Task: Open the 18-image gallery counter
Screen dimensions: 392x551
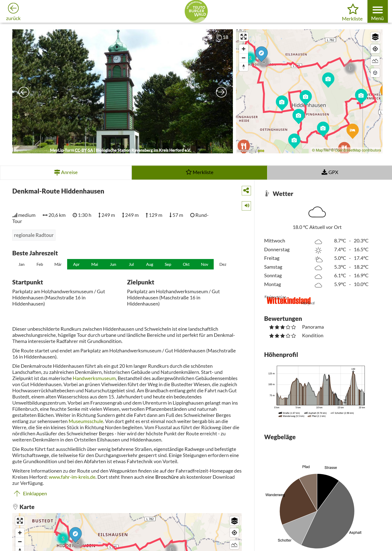Action: [223, 37]
